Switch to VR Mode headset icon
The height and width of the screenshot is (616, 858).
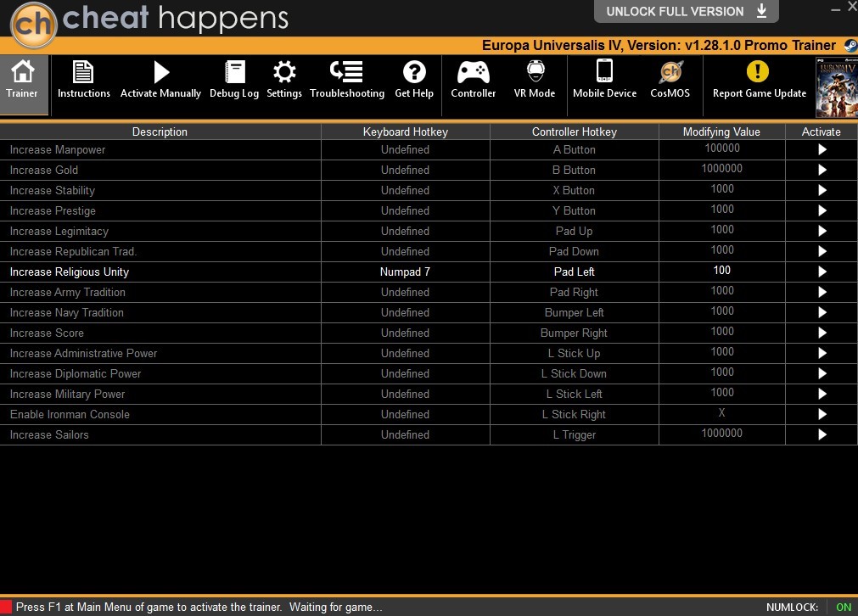pos(536,71)
